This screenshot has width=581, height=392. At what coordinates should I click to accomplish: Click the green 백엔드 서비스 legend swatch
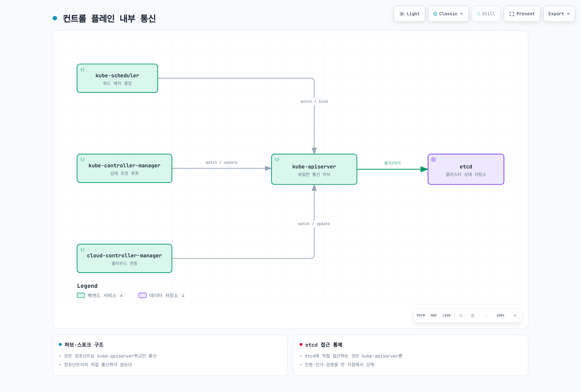click(81, 295)
